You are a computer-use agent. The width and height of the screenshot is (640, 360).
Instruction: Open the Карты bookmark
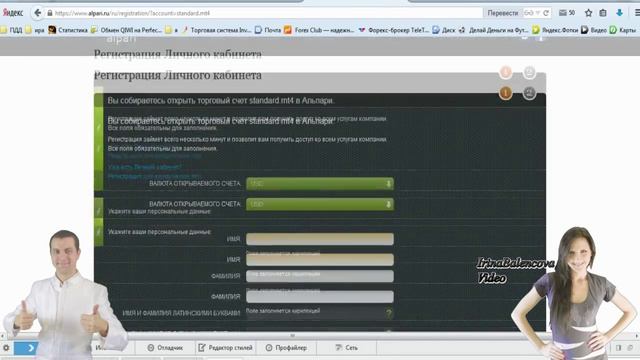pyautogui.click(x=622, y=30)
